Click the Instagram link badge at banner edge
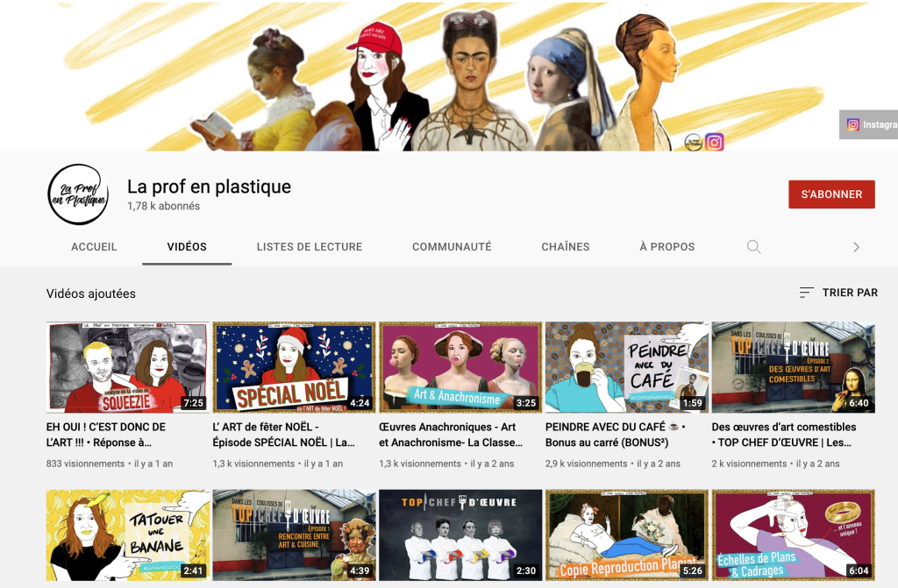This screenshot has width=898, height=588. point(869,124)
